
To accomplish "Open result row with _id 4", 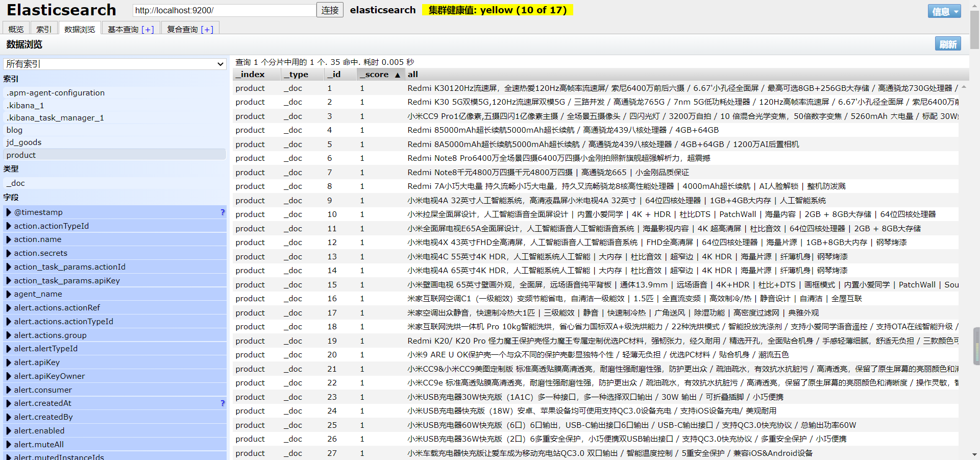I will point(596,130).
